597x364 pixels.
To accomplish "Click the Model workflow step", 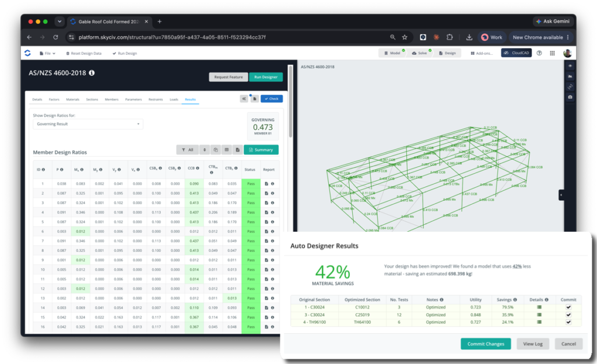I will pos(392,53).
